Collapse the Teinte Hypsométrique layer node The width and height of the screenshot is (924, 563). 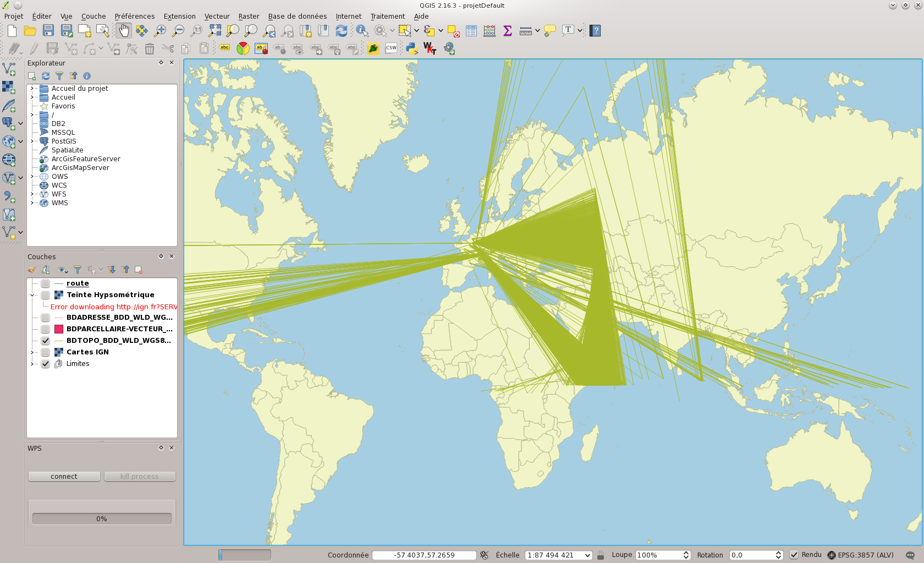point(32,295)
